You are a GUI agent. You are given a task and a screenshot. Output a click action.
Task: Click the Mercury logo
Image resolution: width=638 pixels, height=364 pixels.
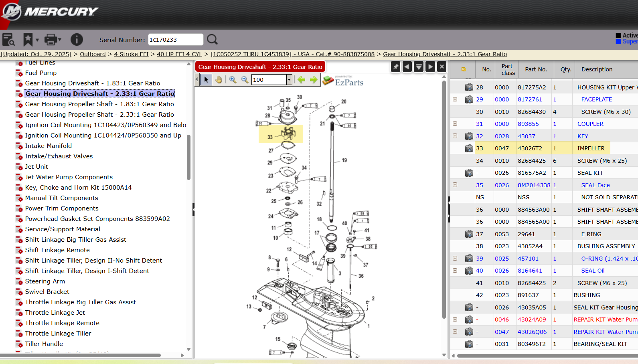click(x=50, y=11)
